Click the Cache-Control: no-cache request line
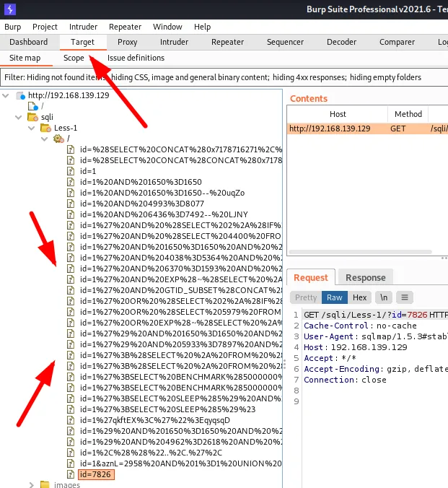 pos(360,326)
